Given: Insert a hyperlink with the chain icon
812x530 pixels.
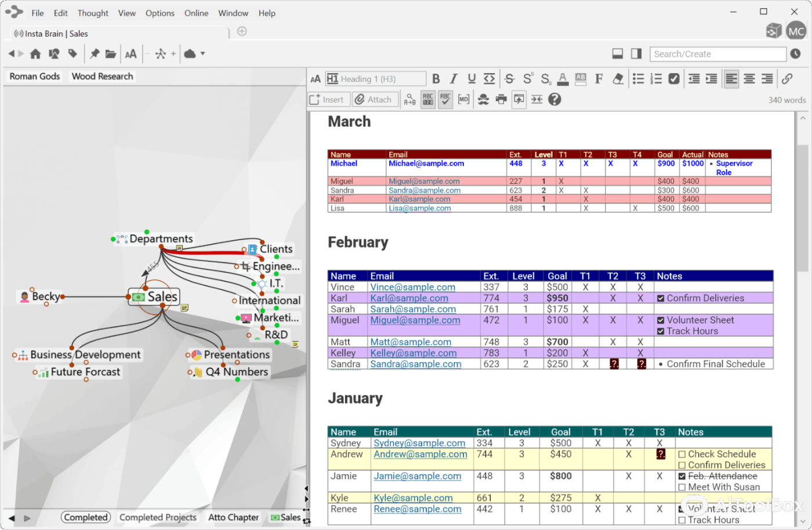Looking at the screenshot, I should [787, 79].
